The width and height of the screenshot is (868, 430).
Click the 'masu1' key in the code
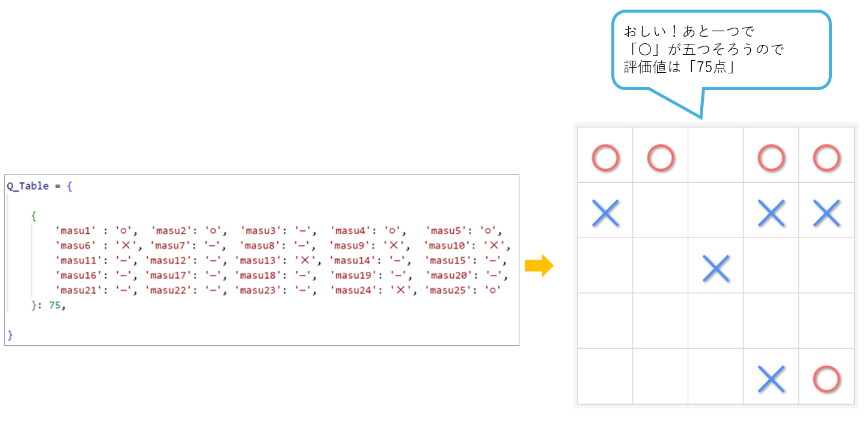coord(76,230)
